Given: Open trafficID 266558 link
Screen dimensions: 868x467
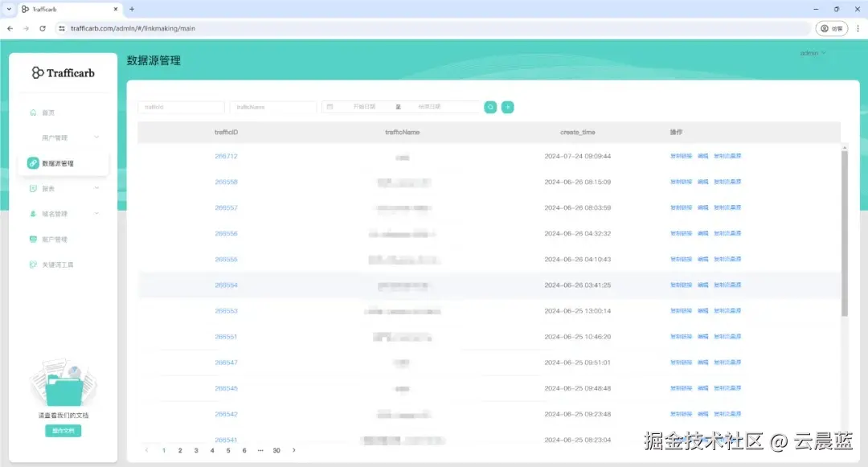Looking at the screenshot, I should coord(226,182).
